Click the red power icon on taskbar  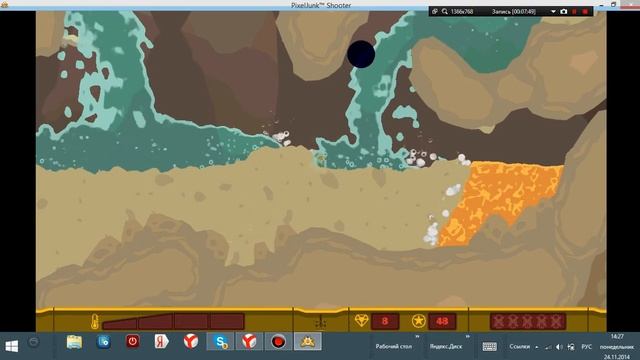tap(132, 341)
